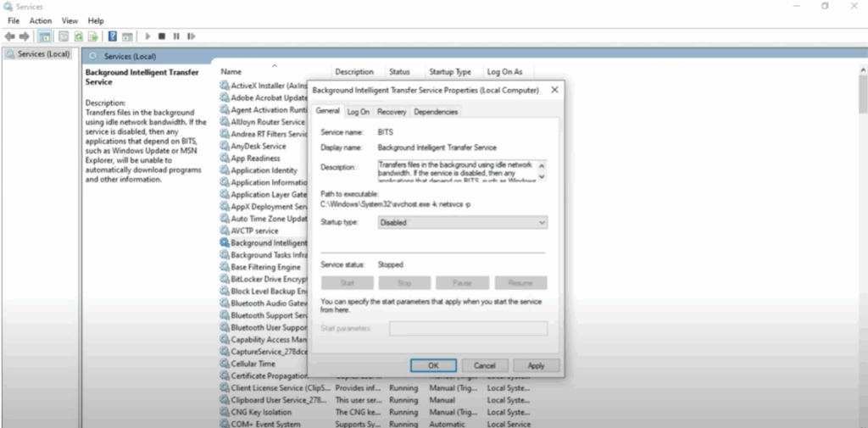Click the Stop Service square icon
Viewport: 868px width, 428px height.
coord(162,36)
